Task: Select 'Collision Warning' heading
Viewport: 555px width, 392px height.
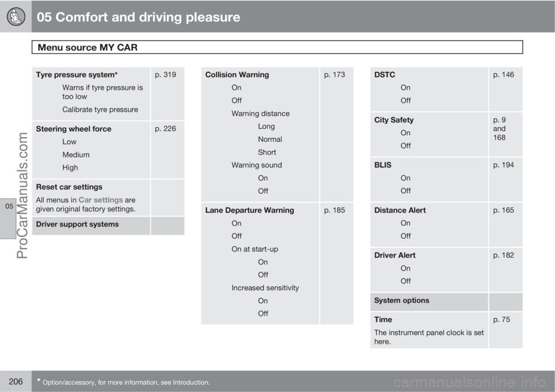Action: [237, 75]
